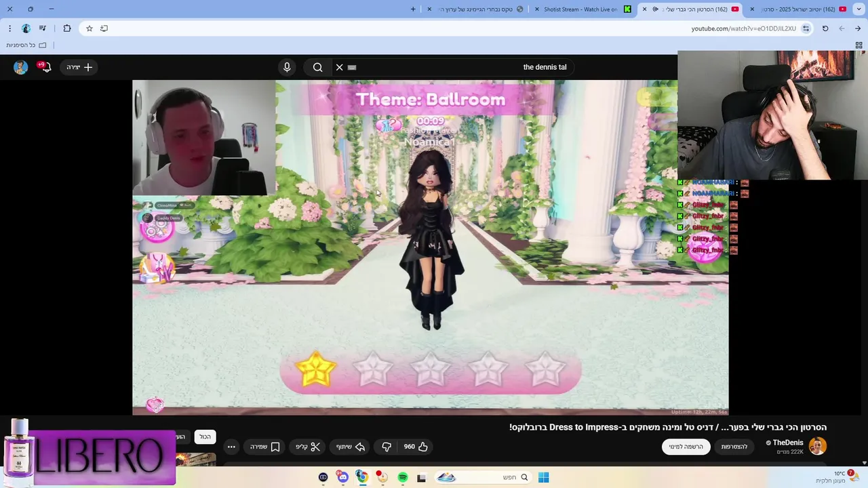Open Discord from the taskbar
The image size is (868, 488).
342,477
